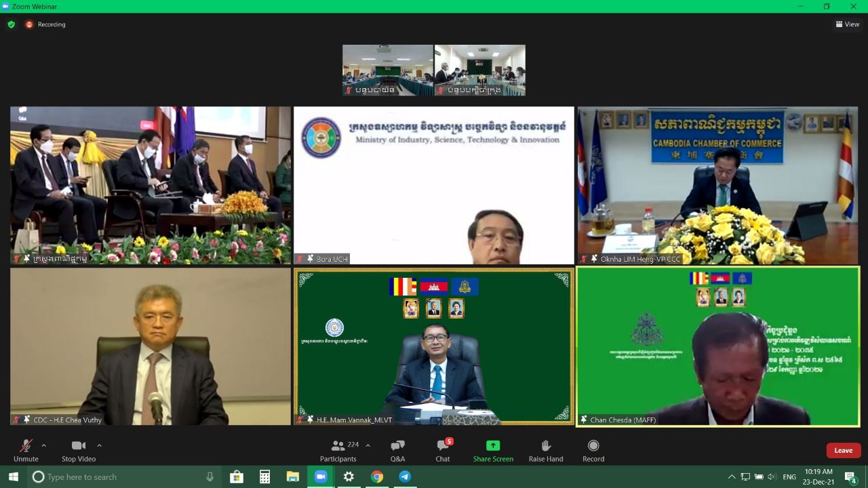Viewport: 868px width, 488px height.
Task: Select Bora UCH video tile
Action: (x=434, y=185)
